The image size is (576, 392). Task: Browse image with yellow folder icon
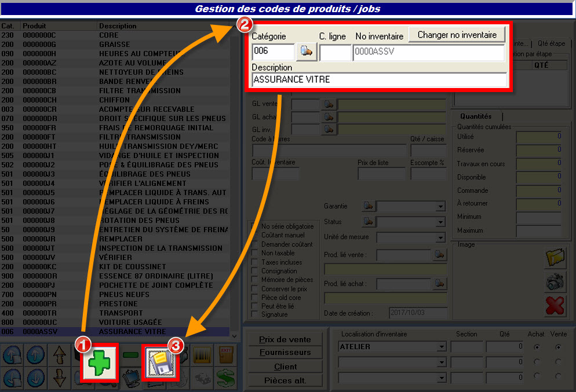(x=555, y=258)
